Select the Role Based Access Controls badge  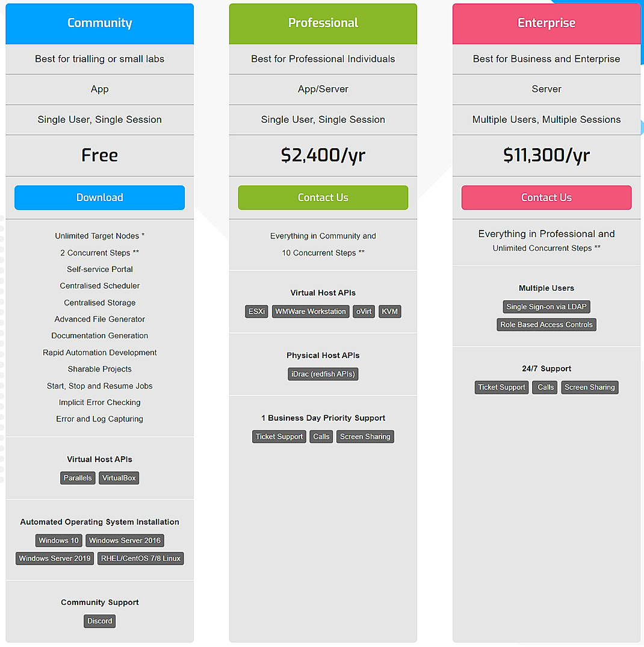(546, 324)
